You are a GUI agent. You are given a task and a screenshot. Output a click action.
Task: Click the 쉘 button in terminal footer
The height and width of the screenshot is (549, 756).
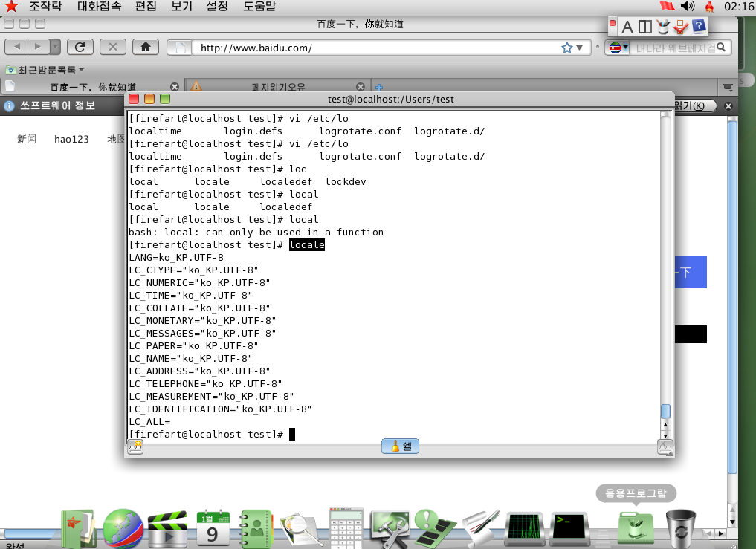(400, 446)
